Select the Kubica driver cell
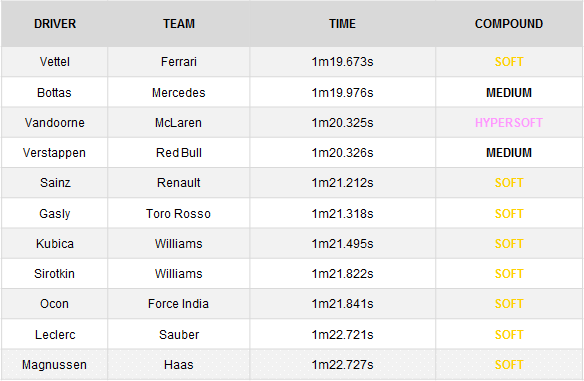Image resolution: width=584 pixels, height=381 pixels. (x=55, y=244)
